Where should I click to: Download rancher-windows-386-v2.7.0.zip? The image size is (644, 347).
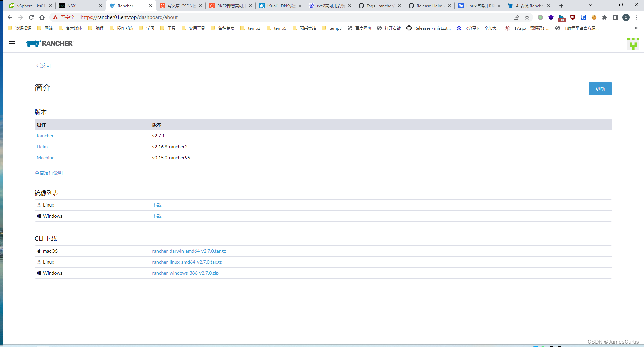pyautogui.click(x=185, y=273)
